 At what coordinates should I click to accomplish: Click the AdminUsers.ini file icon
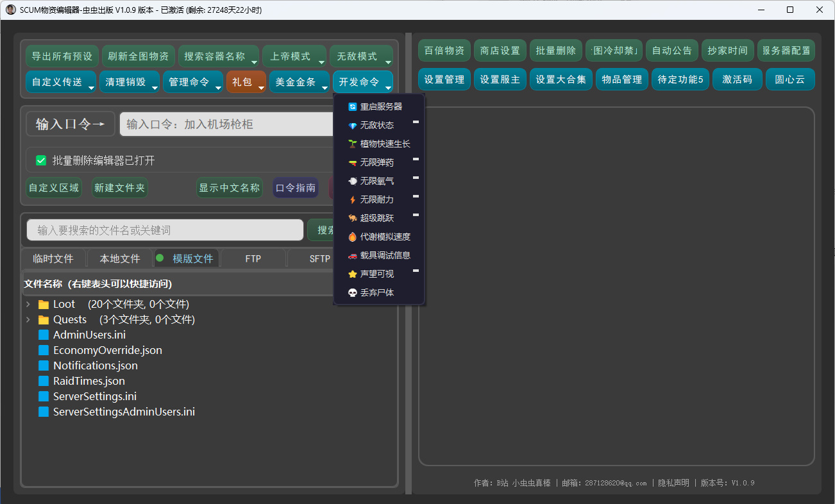[x=44, y=335]
